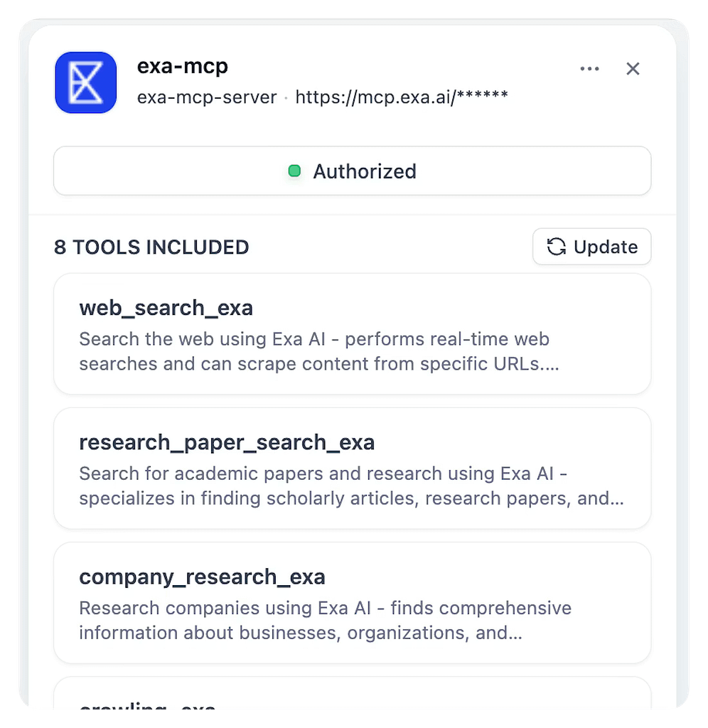Click the 8 TOOLS INCLUDED heading
The image size is (708, 728).
pyautogui.click(x=151, y=247)
